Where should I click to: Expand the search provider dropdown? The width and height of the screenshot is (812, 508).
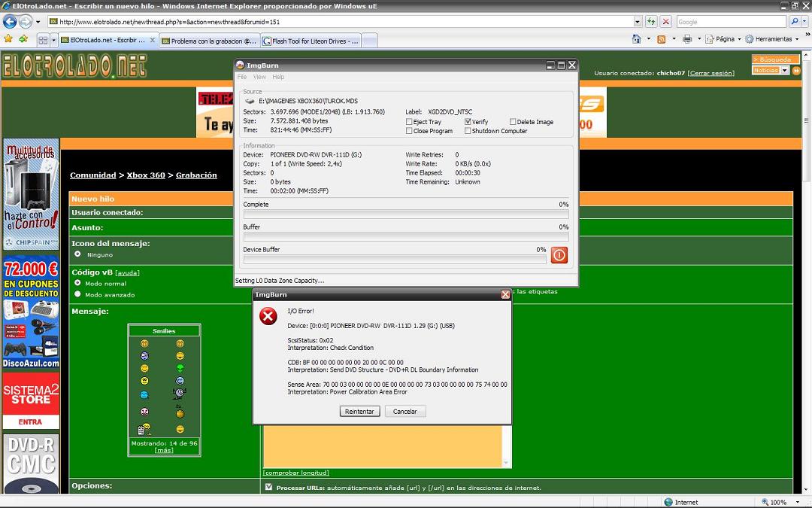point(804,22)
